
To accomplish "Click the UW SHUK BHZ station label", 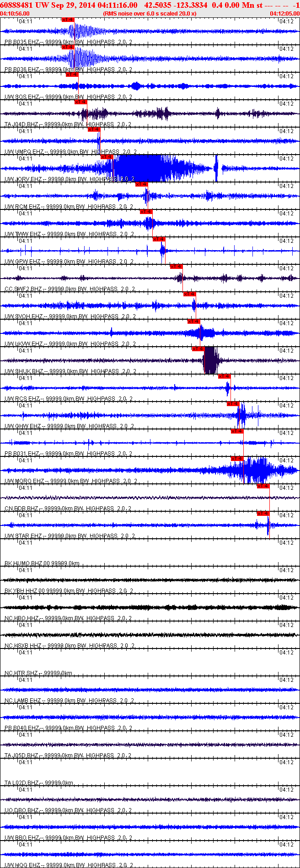I will tap(70, 371).
